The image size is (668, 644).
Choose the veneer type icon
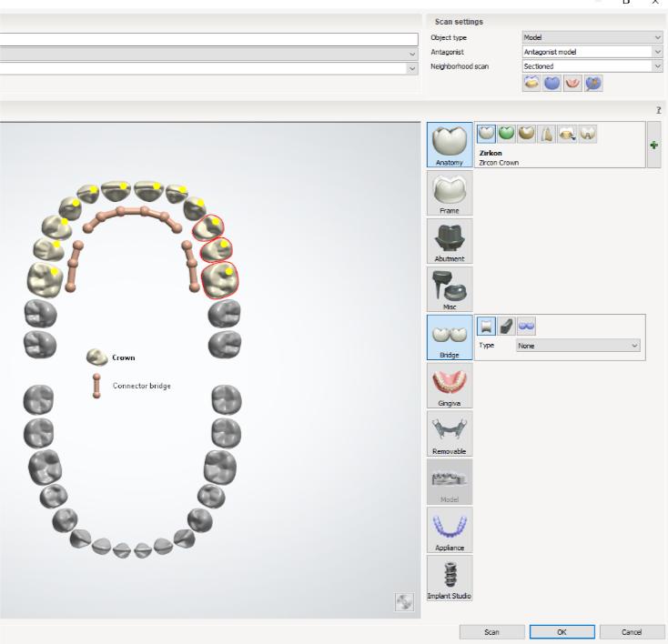[547, 134]
